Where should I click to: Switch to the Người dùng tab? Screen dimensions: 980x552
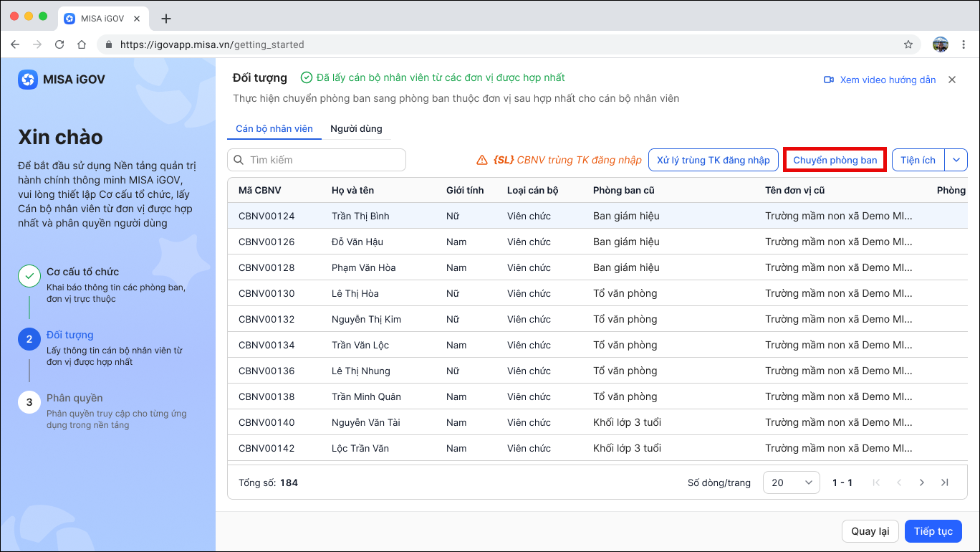[x=356, y=128]
